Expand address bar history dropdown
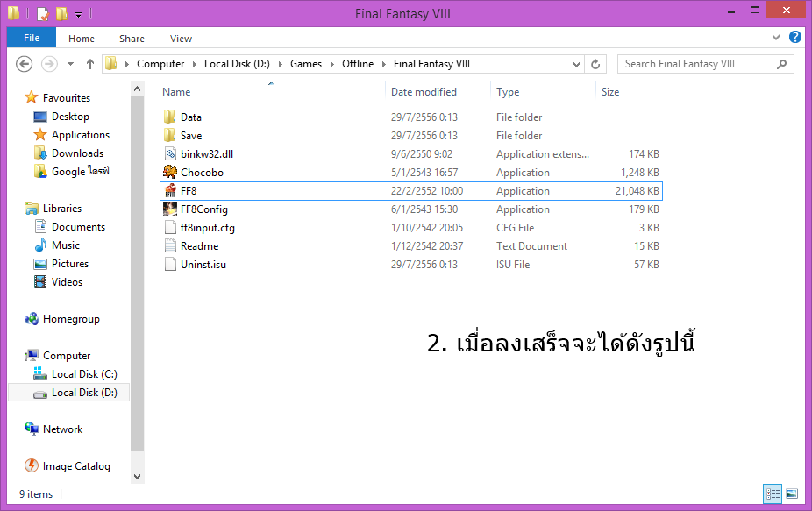The image size is (812, 511). point(576,64)
